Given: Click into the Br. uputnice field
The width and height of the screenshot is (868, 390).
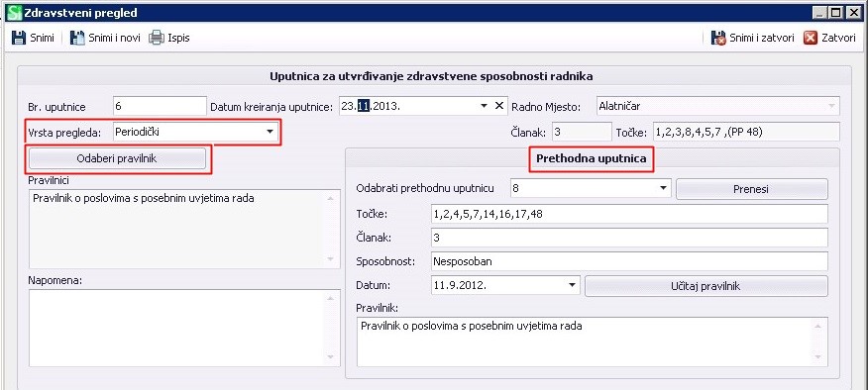Looking at the screenshot, I should pos(160,106).
